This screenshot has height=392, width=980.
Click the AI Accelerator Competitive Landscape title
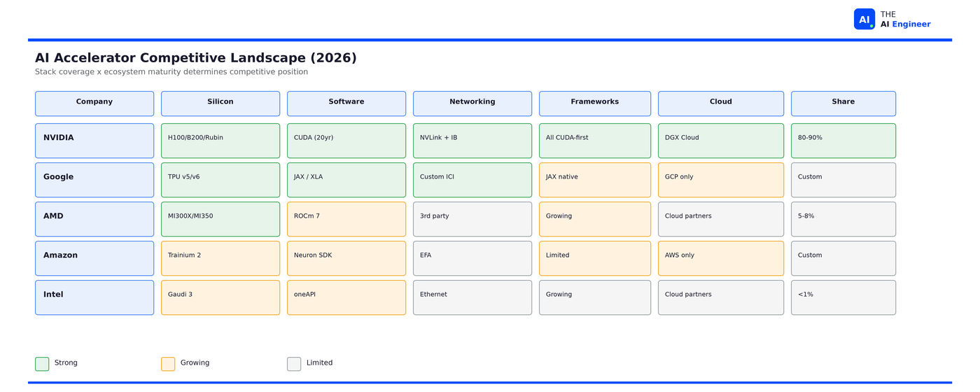click(x=196, y=58)
